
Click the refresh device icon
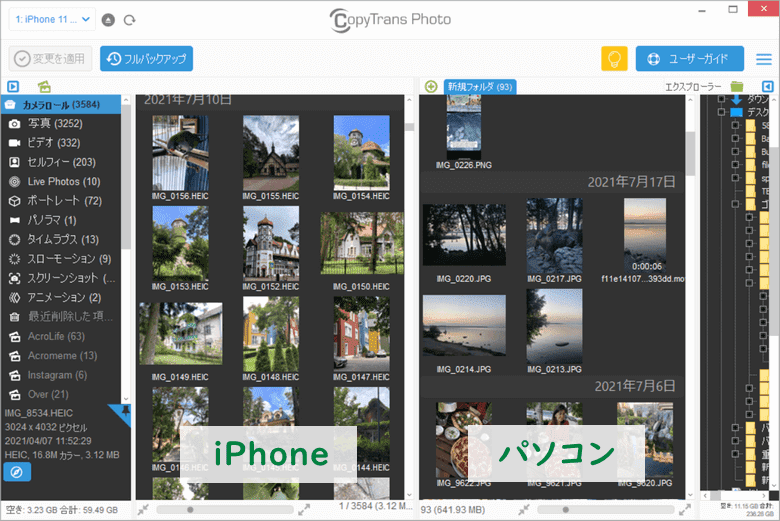click(130, 20)
